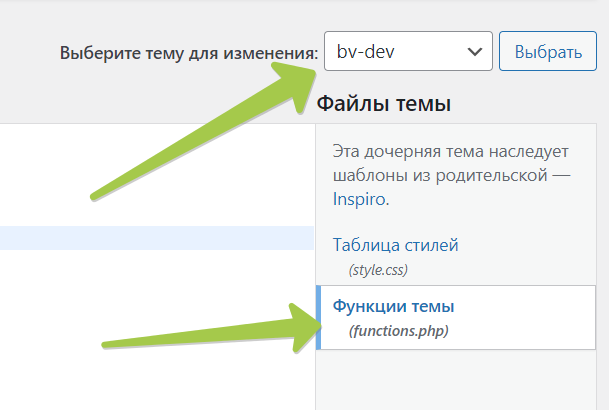Click the Эта дочерняя тема наследует text
Screen dimensions: 609x410
point(451,151)
